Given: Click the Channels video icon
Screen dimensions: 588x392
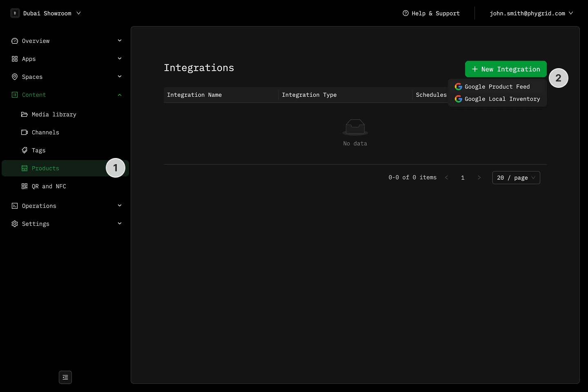Looking at the screenshot, I should click(24, 132).
